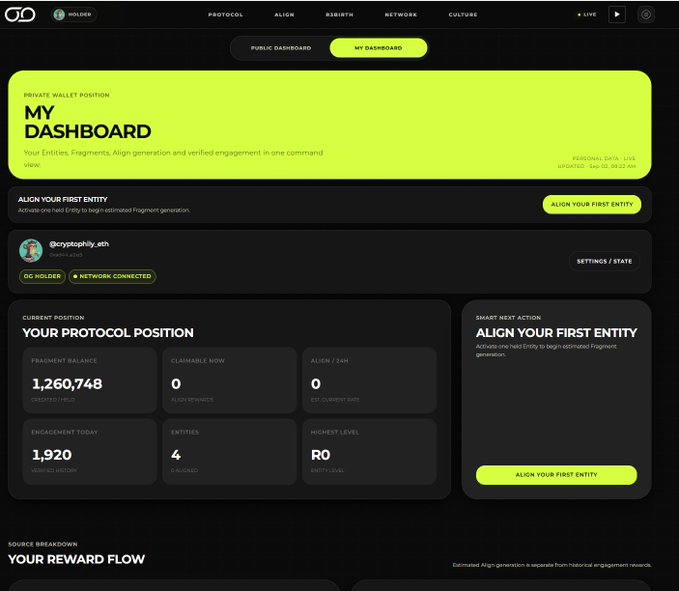Click the @cryptophily_eth avatar image
Viewport: 679px width, 591px height.
pos(31,250)
